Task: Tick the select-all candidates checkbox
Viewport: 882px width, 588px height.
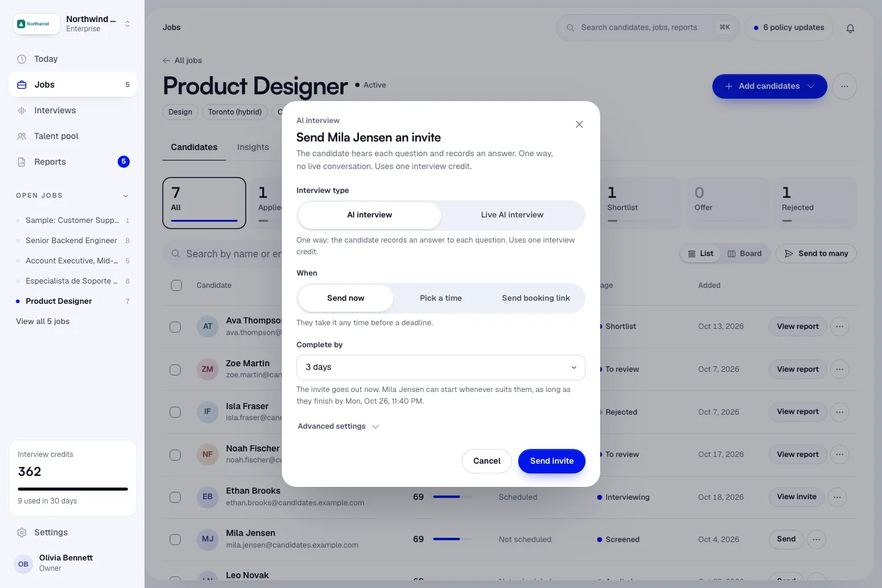Action: click(176, 285)
